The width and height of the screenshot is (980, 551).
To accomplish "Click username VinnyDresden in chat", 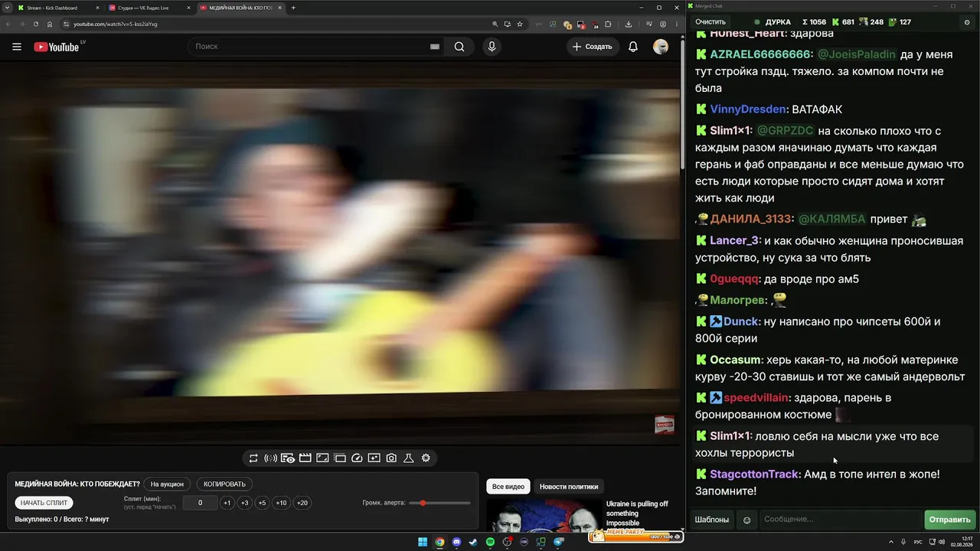I will coord(748,109).
